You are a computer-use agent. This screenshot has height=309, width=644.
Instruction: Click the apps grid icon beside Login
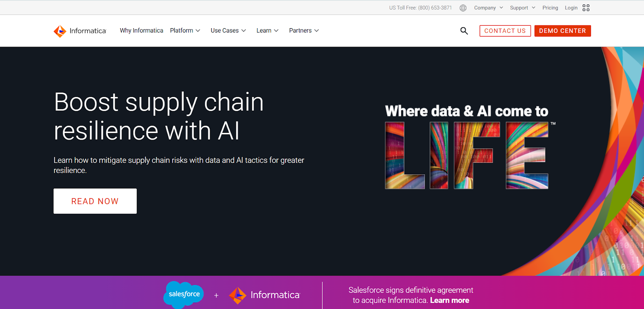point(586,8)
